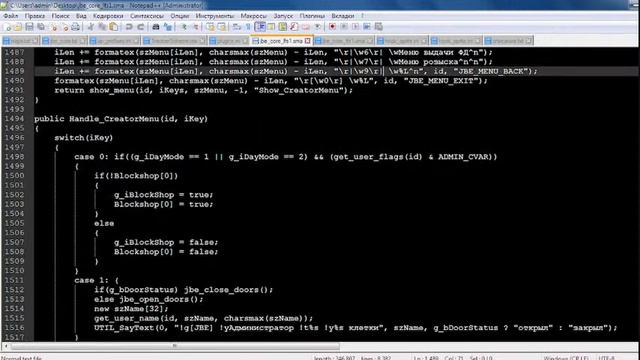The image size is (640, 360).
Task: Open the Синтаксисы menu
Action: (x=147, y=16)
